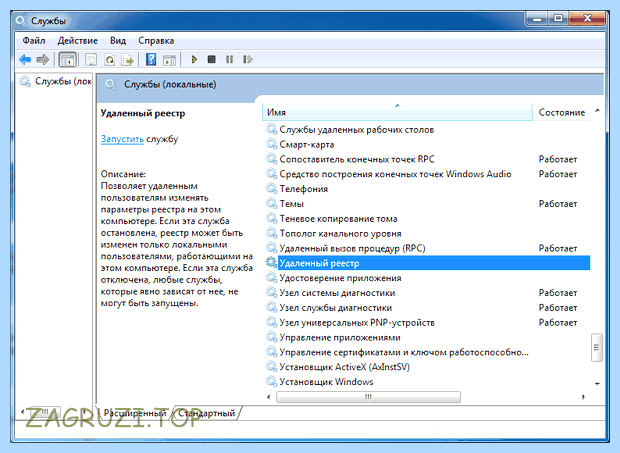Stop the service with the stop icon

pyautogui.click(x=212, y=60)
